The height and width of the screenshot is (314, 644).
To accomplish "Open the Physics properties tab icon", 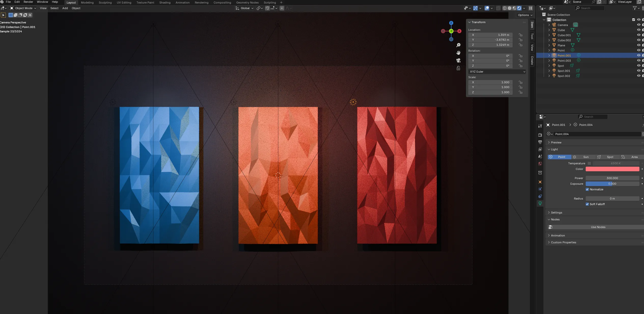I will click(540, 189).
